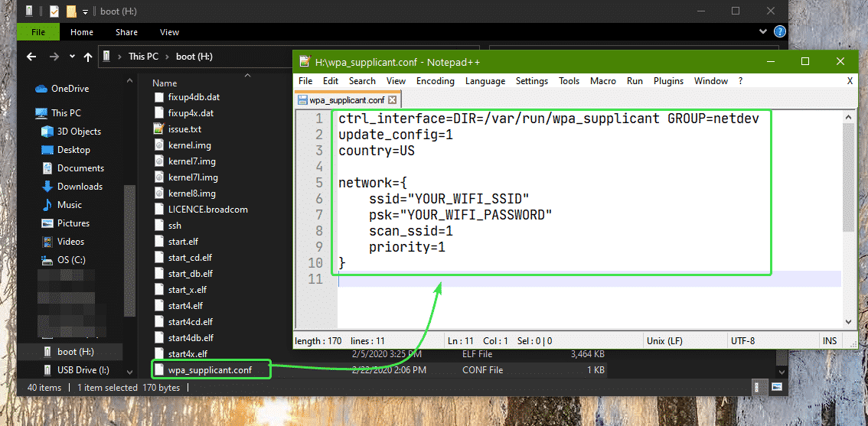Screen dimensions: 868x426
Task: Close the wpa_supplicant.conf tab with its X icon
Action: (x=393, y=100)
